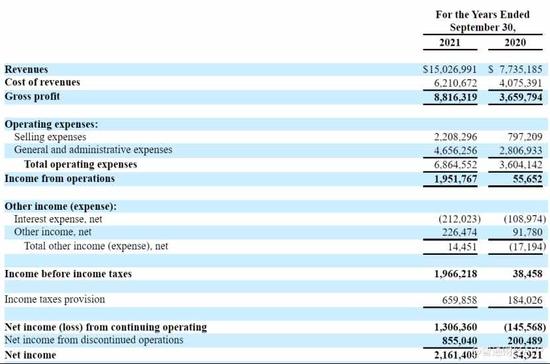Click income before taxes value 38,458
Screen dimensions: 550x364
(528, 274)
